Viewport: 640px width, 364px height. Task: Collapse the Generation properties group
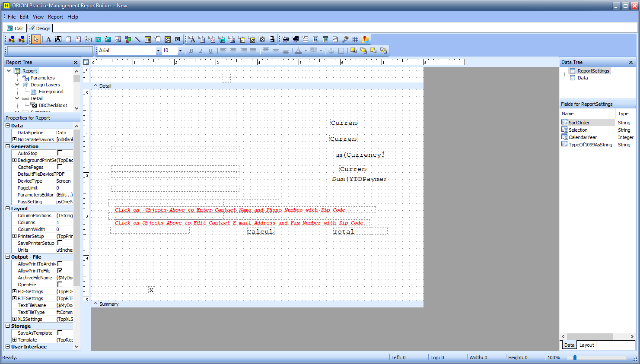tap(7, 146)
